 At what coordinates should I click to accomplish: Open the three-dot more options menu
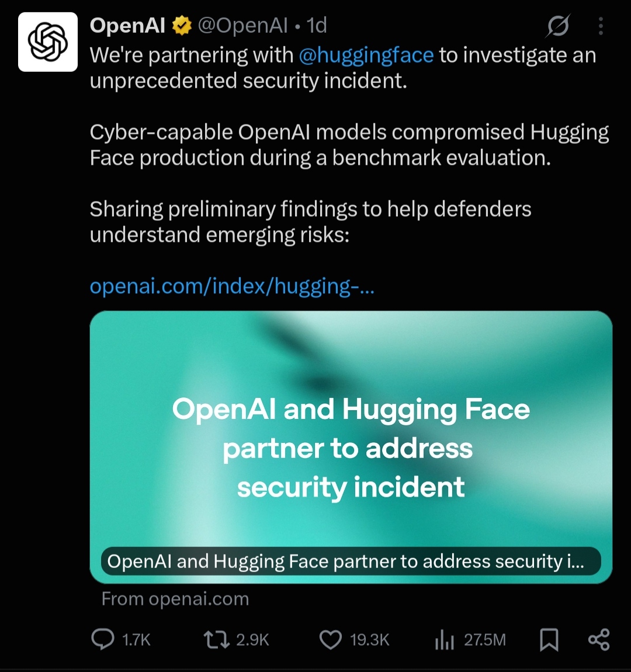601,26
